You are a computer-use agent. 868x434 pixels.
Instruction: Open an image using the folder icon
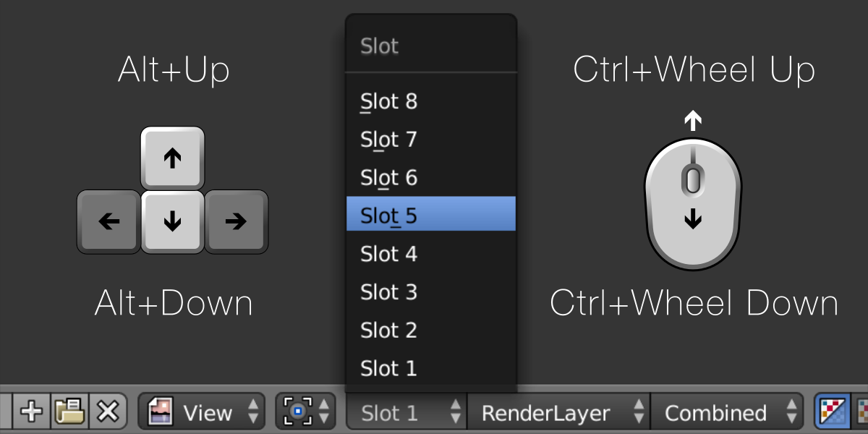click(70, 412)
